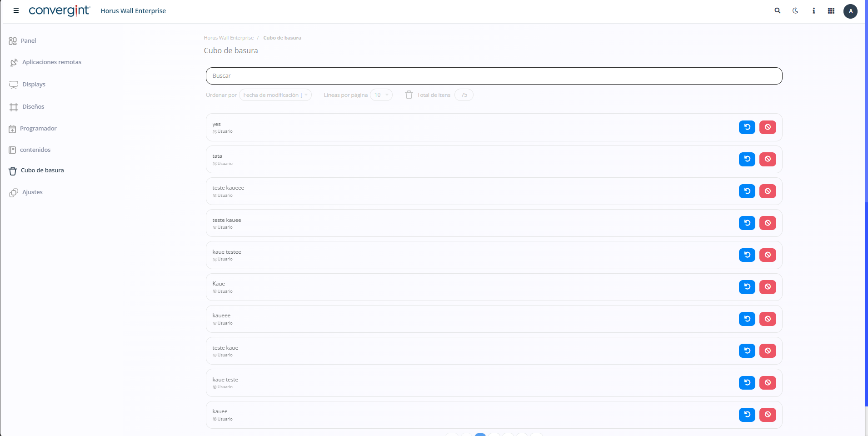Viewport: 868px width, 436px height.
Task: Restore the 'yes' item
Action: (747, 127)
